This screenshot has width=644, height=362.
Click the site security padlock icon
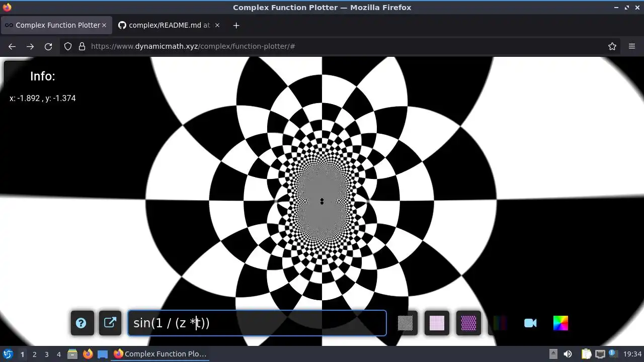(x=82, y=46)
